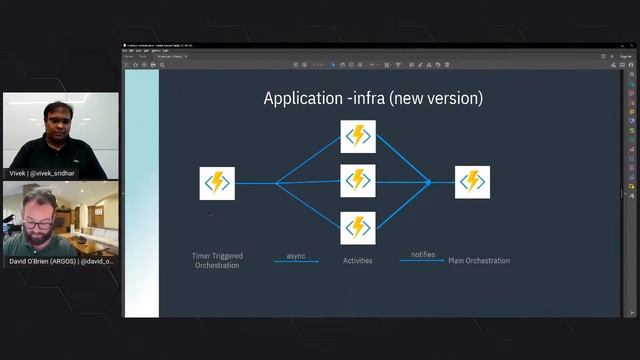Click the Sign In button
640x360 pixels.
[626, 56]
